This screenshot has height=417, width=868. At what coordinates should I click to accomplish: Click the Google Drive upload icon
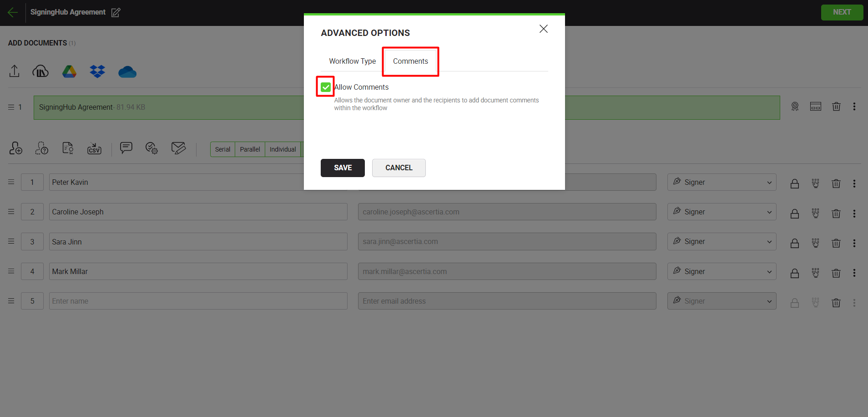click(x=69, y=71)
